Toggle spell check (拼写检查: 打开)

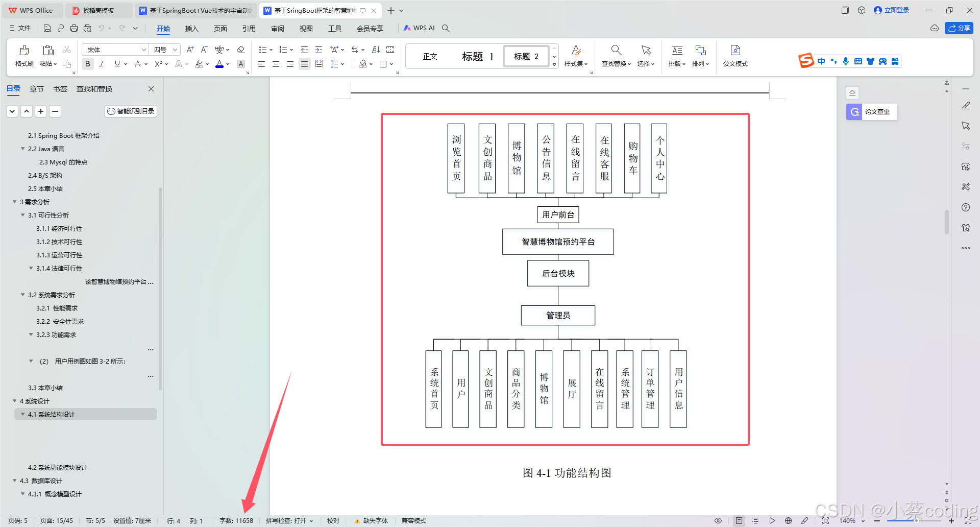point(289,521)
